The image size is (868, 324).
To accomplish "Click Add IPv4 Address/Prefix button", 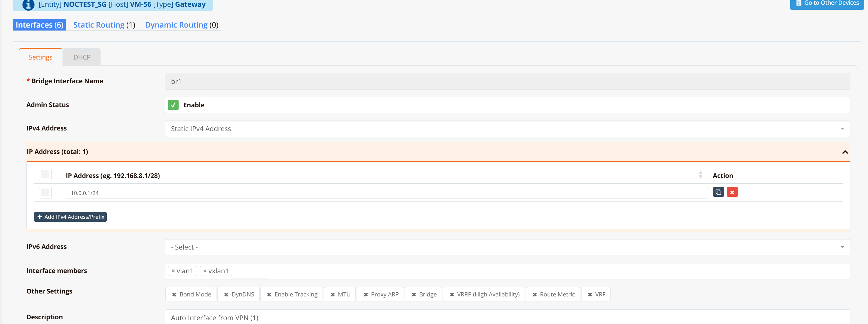I will pyautogui.click(x=70, y=217).
